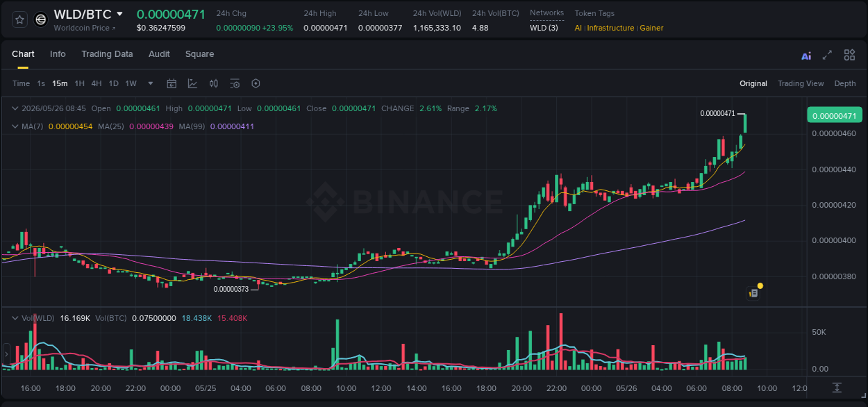Expand the left side panel arrow
The height and width of the screenshot is (407, 868).
[6, 355]
